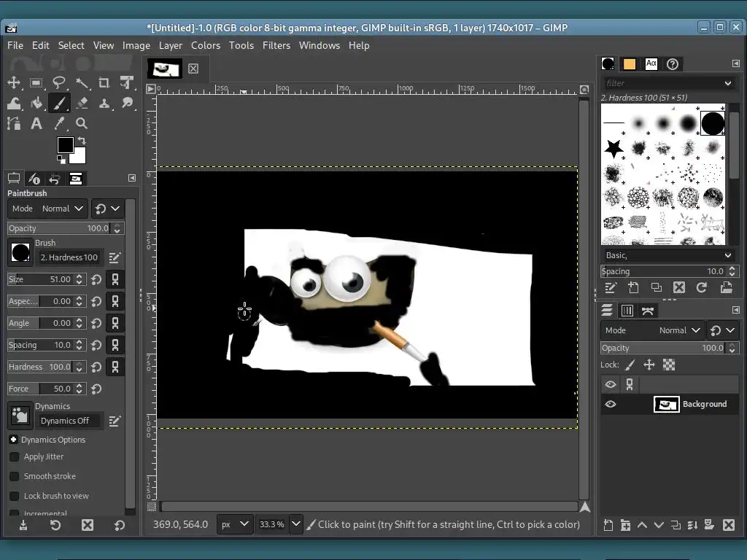This screenshot has height=560, width=747.
Task: Select the Paintbrush tool
Action: click(x=59, y=104)
